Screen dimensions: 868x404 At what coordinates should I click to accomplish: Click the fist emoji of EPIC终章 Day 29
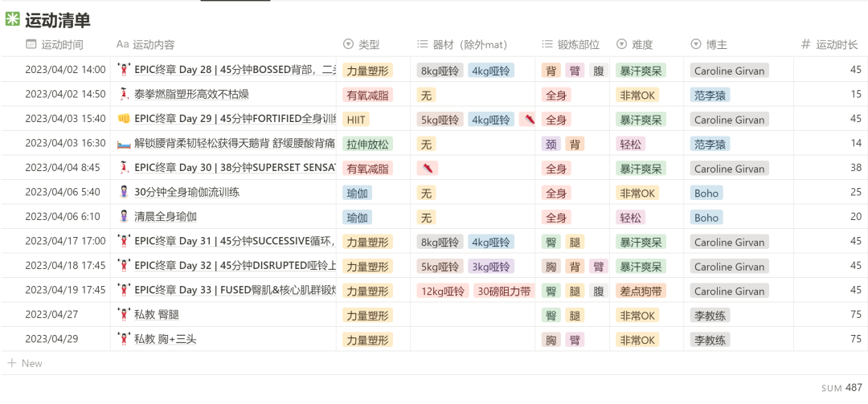pos(124,118)
